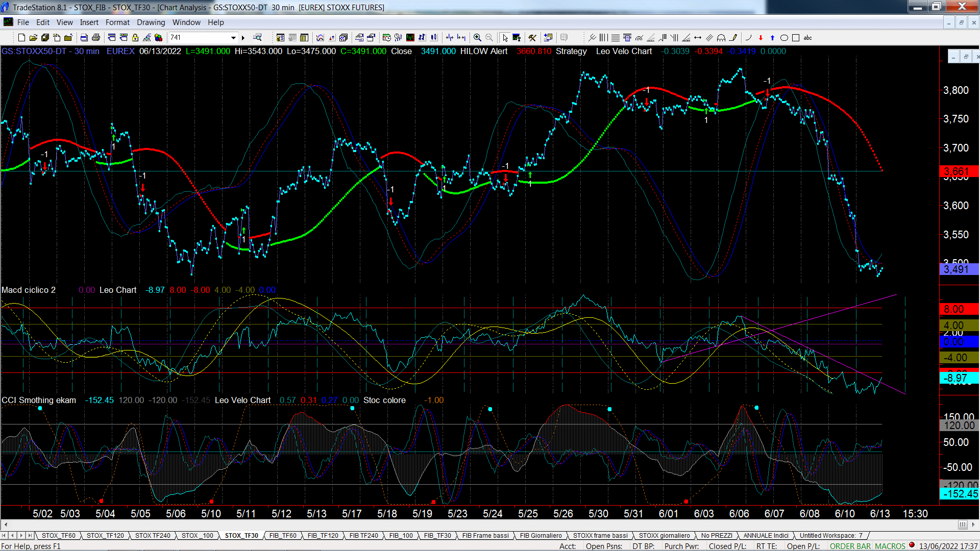The height and width of the screenshot is (551, 980).
Task: Open the Format menu
Action: (117, 22)
